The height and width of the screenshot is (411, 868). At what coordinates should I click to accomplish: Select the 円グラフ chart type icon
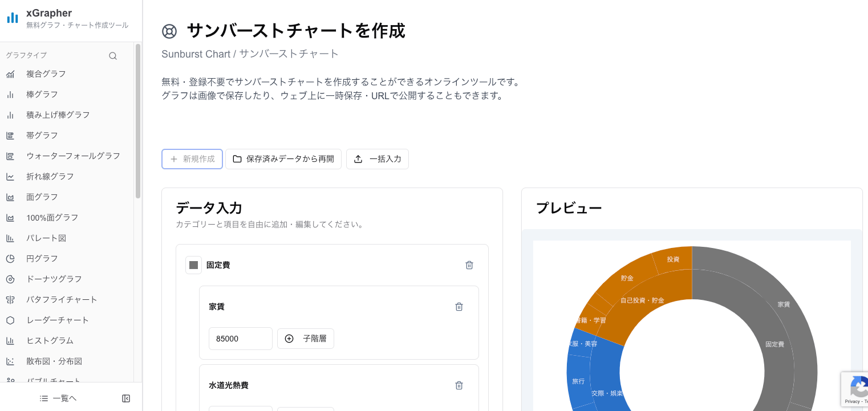point(11,258)
